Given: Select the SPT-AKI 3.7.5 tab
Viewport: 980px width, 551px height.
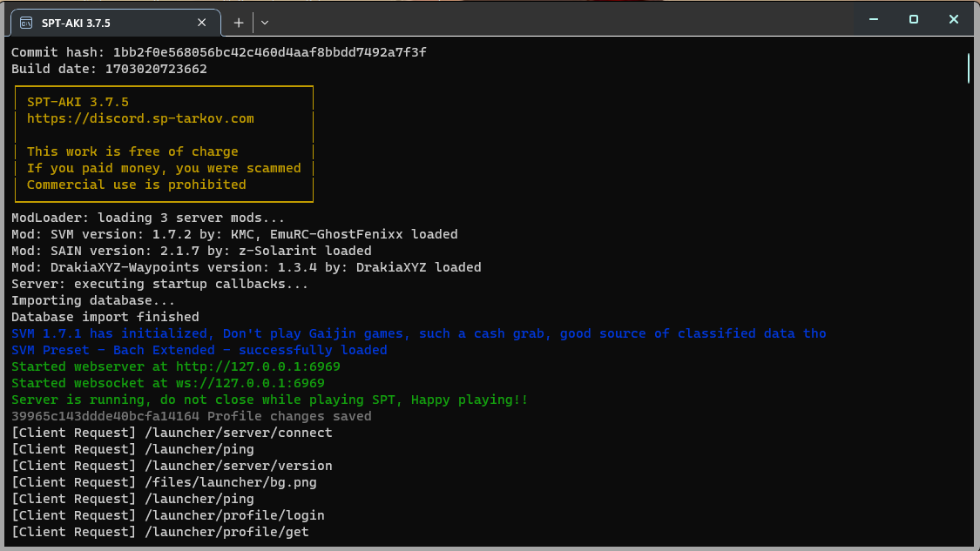Looking at the screenshot, I should (x=116, y=24).
